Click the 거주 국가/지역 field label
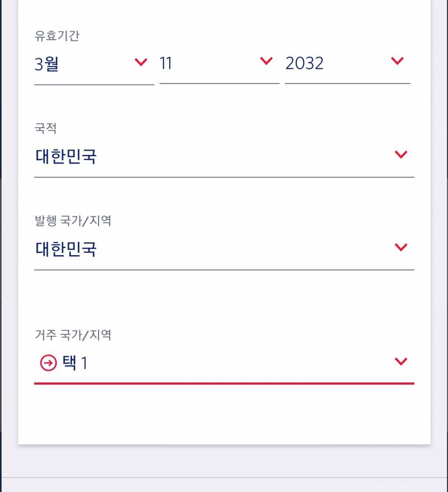Viewport: 448px width, 492px height. pos(73,335)
